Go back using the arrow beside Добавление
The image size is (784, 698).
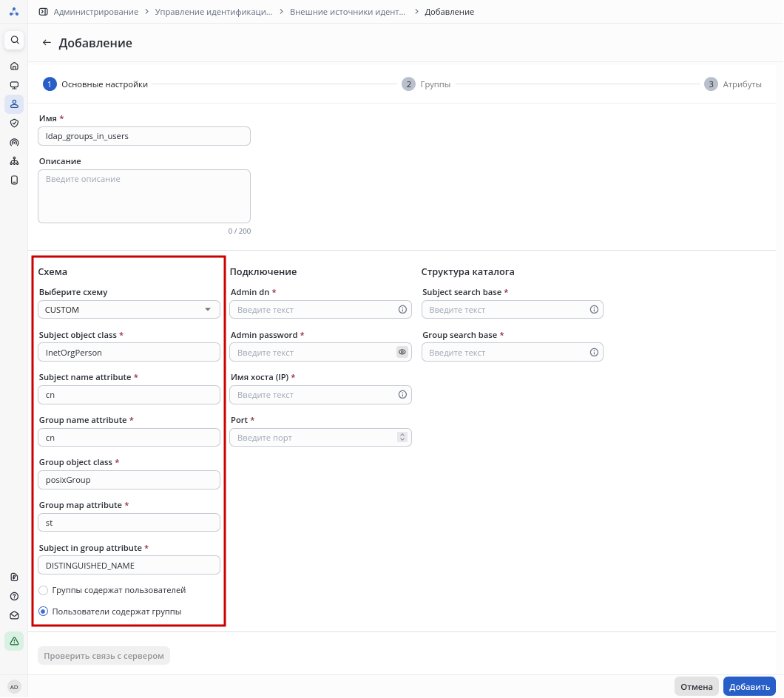[47, 43]
